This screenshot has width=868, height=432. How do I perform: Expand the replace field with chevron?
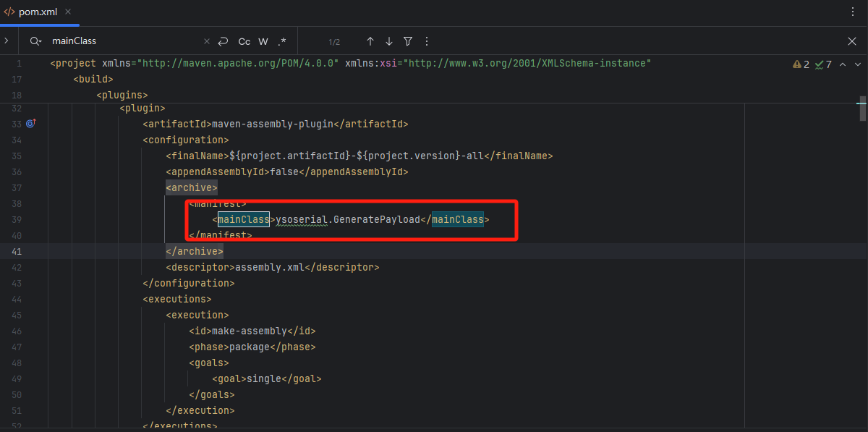[x=7, y=41]
